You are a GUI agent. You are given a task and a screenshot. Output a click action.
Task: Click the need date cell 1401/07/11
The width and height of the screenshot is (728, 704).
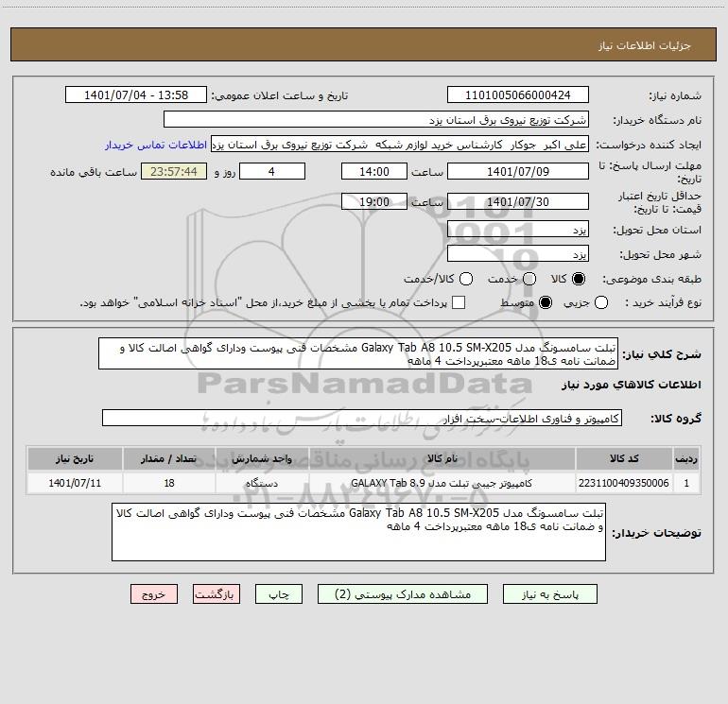tap(75, 483)
